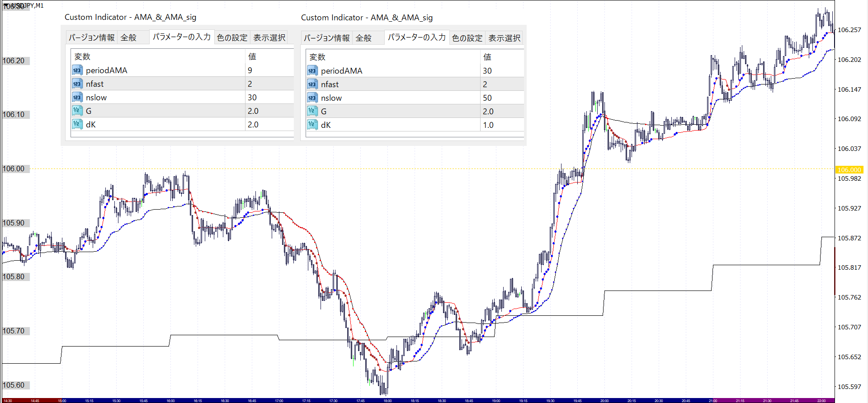Screen dimensions: 868x403
Task: Click the 106.257 price scale value
Action: (x=849, y=30)
